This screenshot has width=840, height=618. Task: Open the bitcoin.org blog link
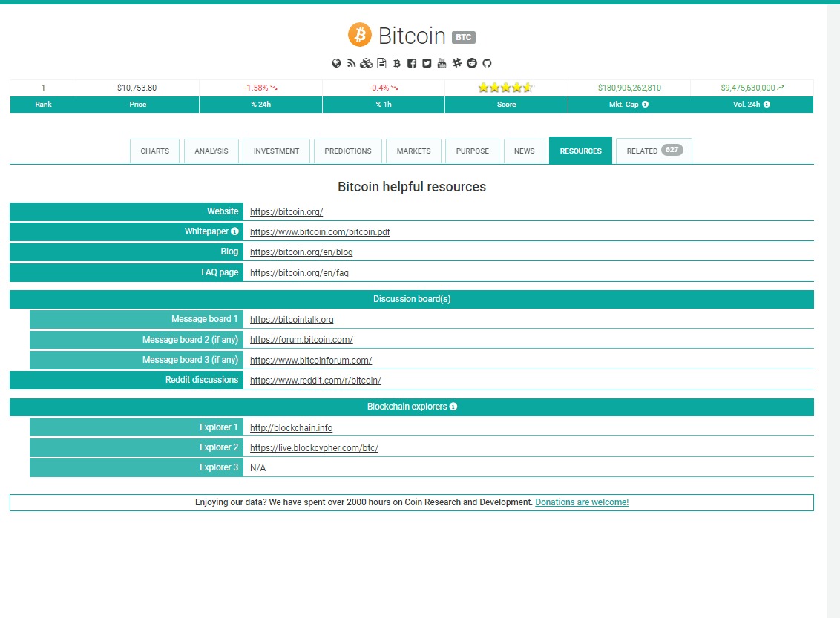click(301, 252)
